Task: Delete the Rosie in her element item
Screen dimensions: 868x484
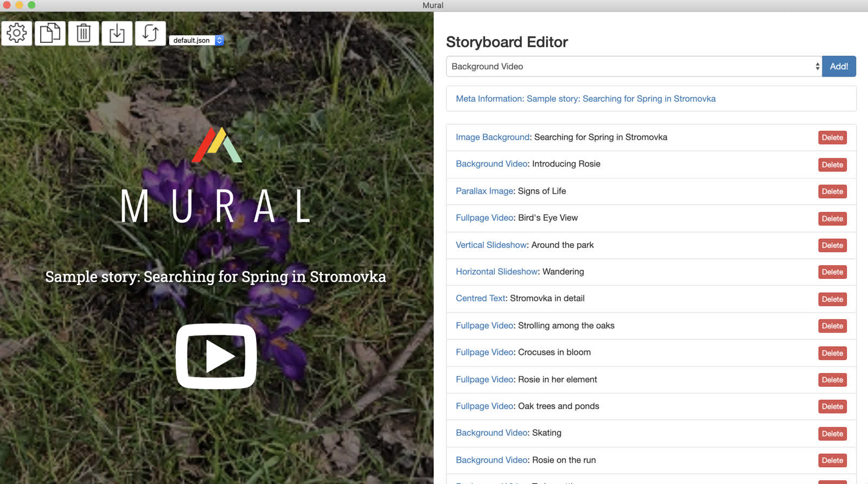Action: [x=832, y=380]
